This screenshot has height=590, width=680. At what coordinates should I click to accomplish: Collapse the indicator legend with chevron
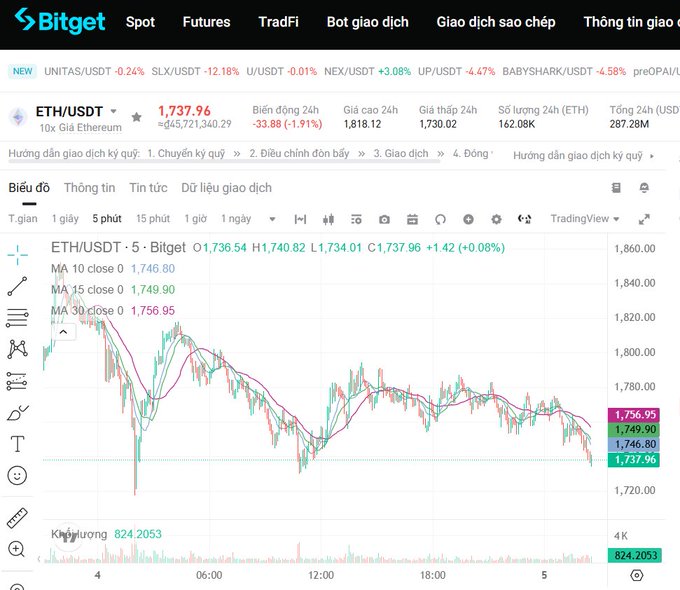pyautogui.click(x=63, y=332)
